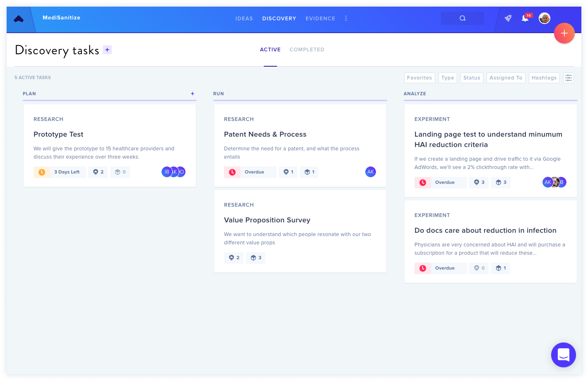Click evidence cube count on Patent Needs
Viewport: 588px width, 381px height.
[x=310, y=172]
